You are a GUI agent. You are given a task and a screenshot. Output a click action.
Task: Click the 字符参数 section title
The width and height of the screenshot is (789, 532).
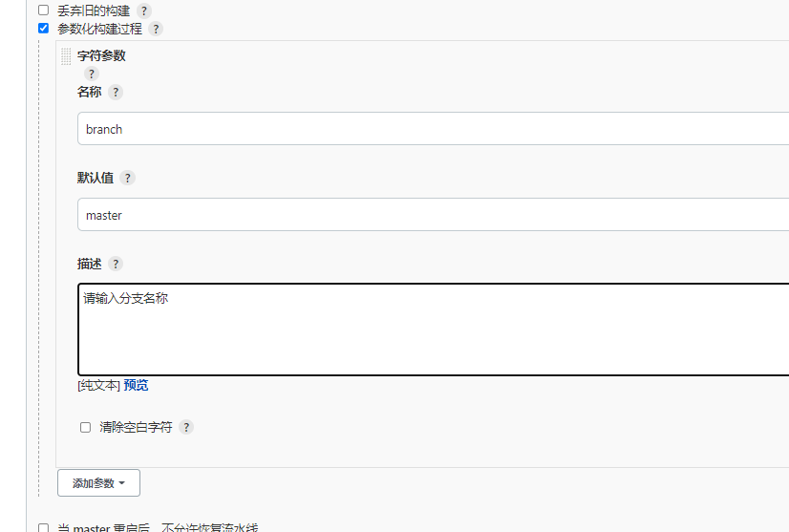point(101,55)
